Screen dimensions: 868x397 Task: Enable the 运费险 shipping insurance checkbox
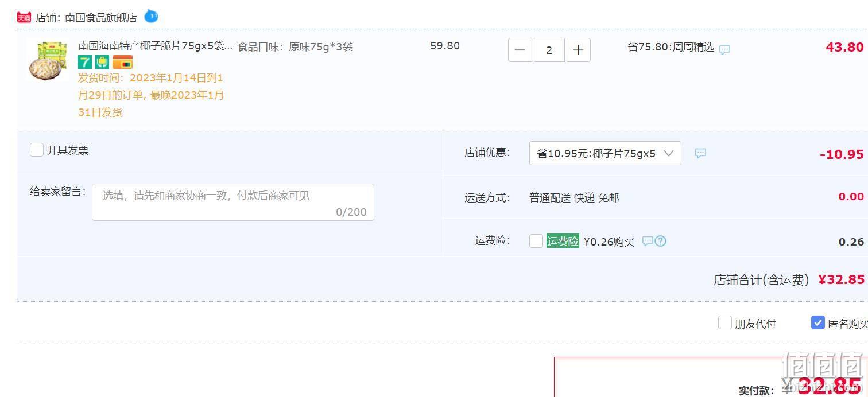(x=536, y=241)
